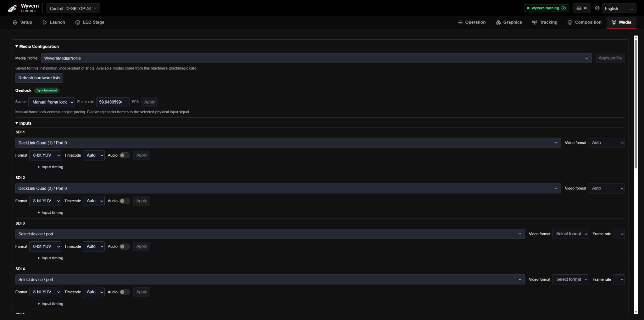Open the Launch tab
The image size is (644, 320).
click(x=54, y=22)
